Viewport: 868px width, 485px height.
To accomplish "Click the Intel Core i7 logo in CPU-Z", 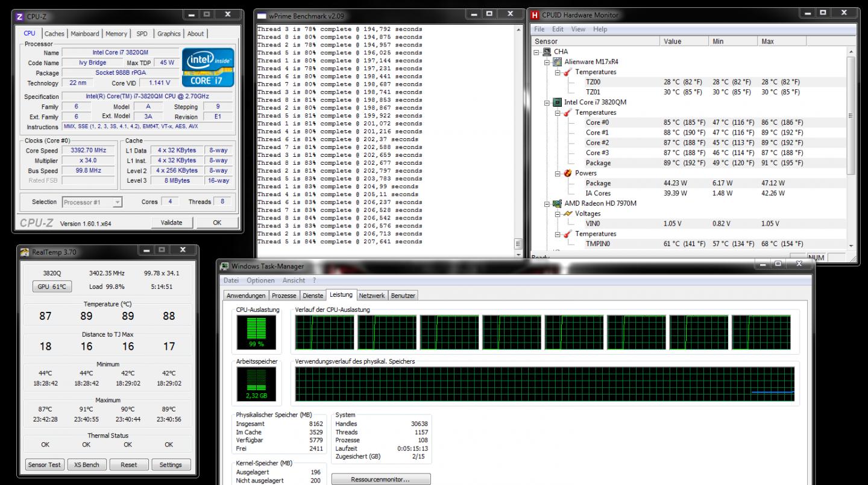I will pyautogui.click(x=207, y=67).
